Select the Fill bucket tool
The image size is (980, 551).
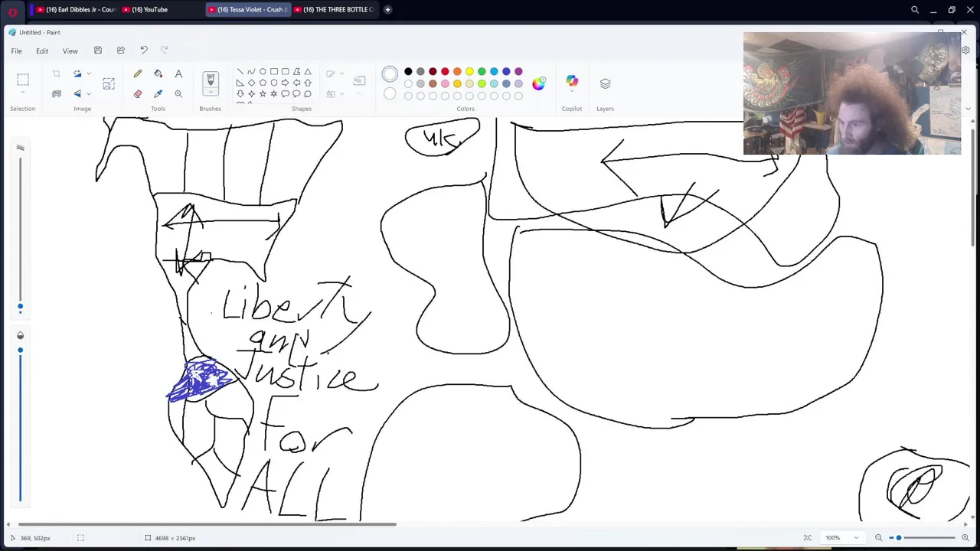158,73
